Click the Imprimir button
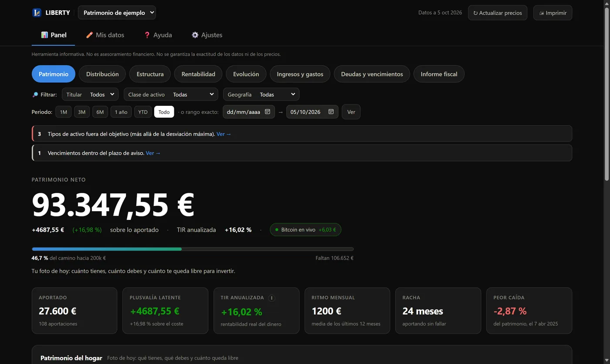The height and width of the screenshot is (364, 610). point(552,13)
